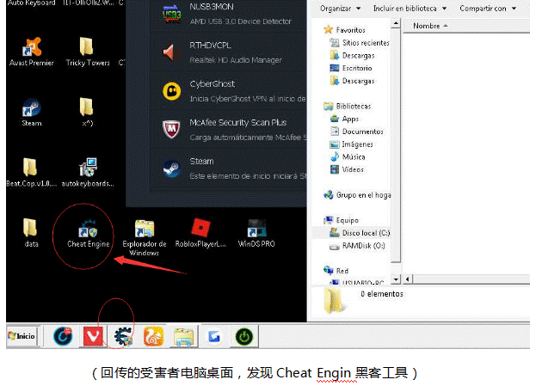Select Red in the navigation pane
The image size is (536, 392).
click(336, 271)
